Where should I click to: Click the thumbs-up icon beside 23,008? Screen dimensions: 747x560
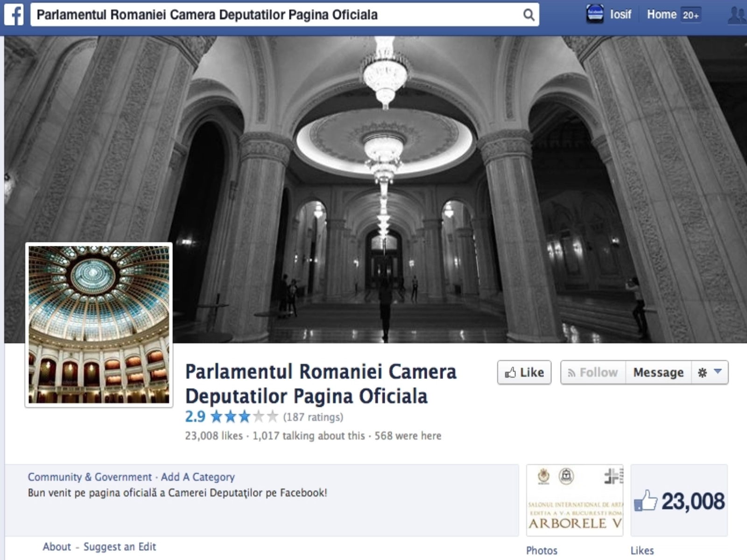646,502
